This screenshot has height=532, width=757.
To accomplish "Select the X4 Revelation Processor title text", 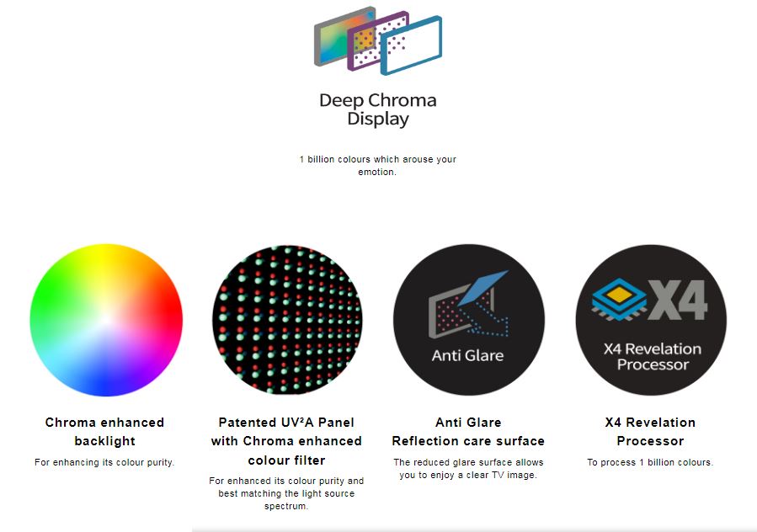I will 650,431.
